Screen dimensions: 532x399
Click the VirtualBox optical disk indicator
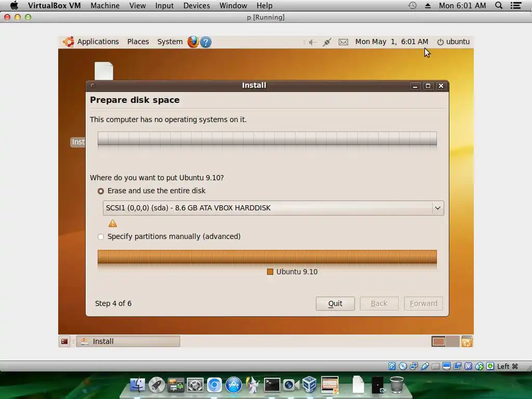(403, 366)
